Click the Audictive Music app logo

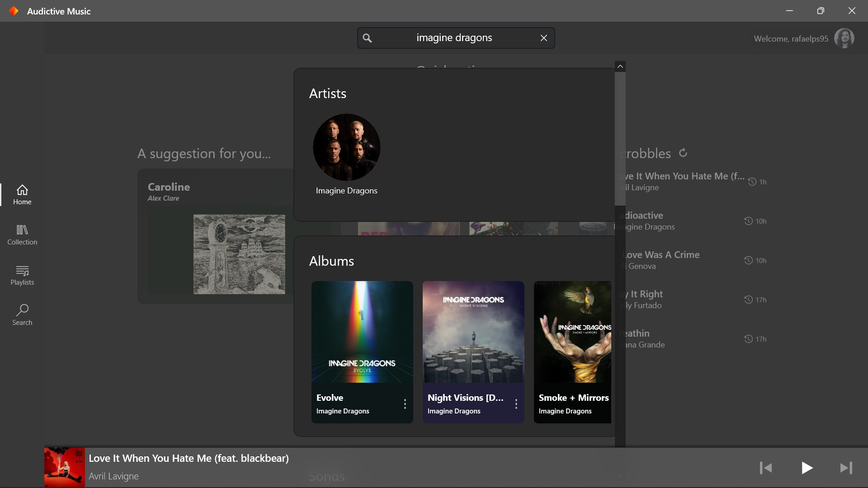coord(14,11)
